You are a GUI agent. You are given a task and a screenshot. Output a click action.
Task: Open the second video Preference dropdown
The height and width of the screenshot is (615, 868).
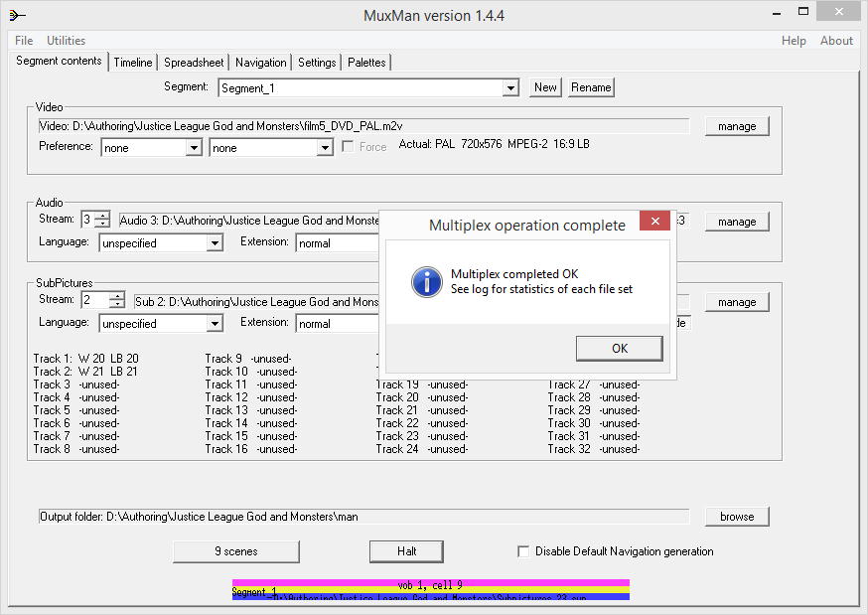(325, 148)
